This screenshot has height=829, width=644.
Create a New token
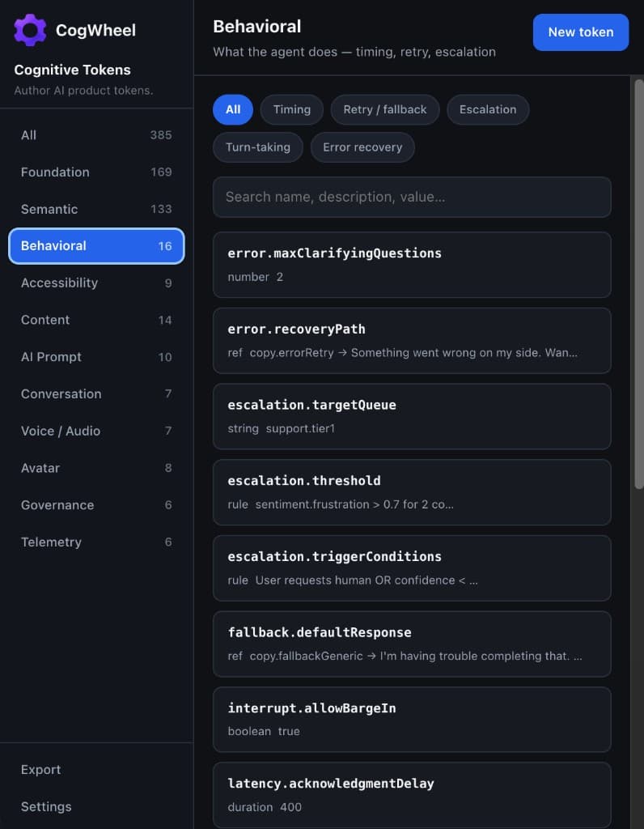pos(581,32)
